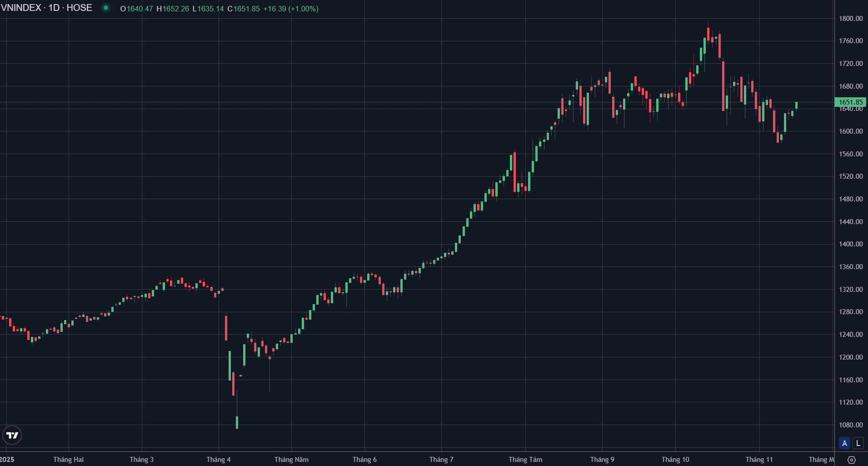Click the 1080.00 price axis label
The image size is (868, 466).
tap(851, 425)
